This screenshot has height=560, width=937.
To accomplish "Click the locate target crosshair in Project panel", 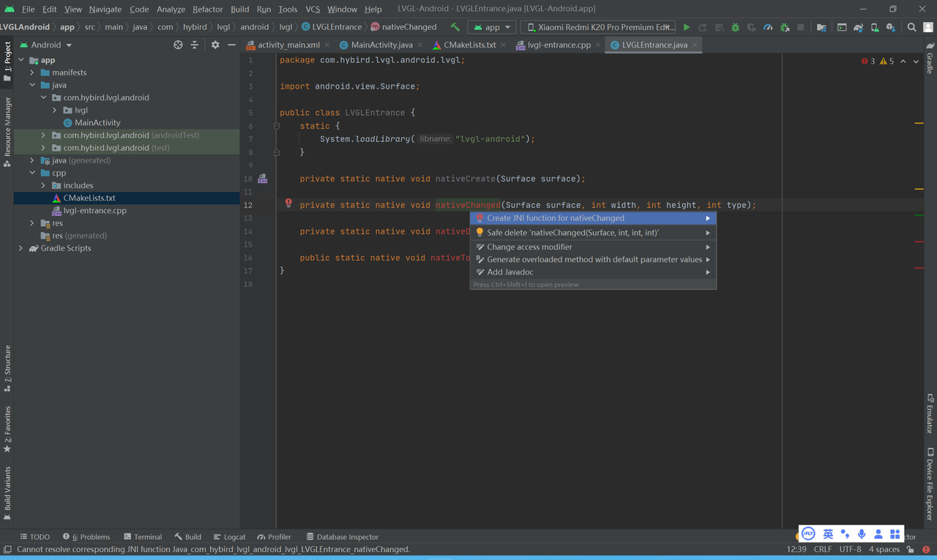I will (x=178, y=45).
